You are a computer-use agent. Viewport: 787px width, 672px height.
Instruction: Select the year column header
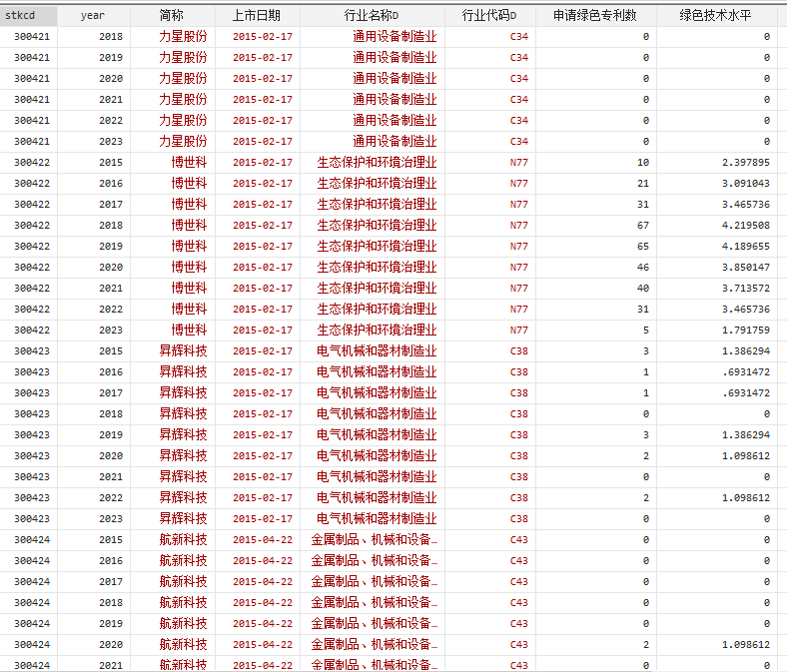(x=93, y=15)
